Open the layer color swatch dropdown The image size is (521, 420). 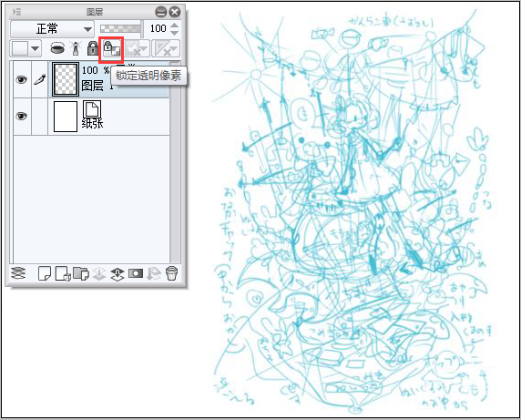tap(26, 49)
